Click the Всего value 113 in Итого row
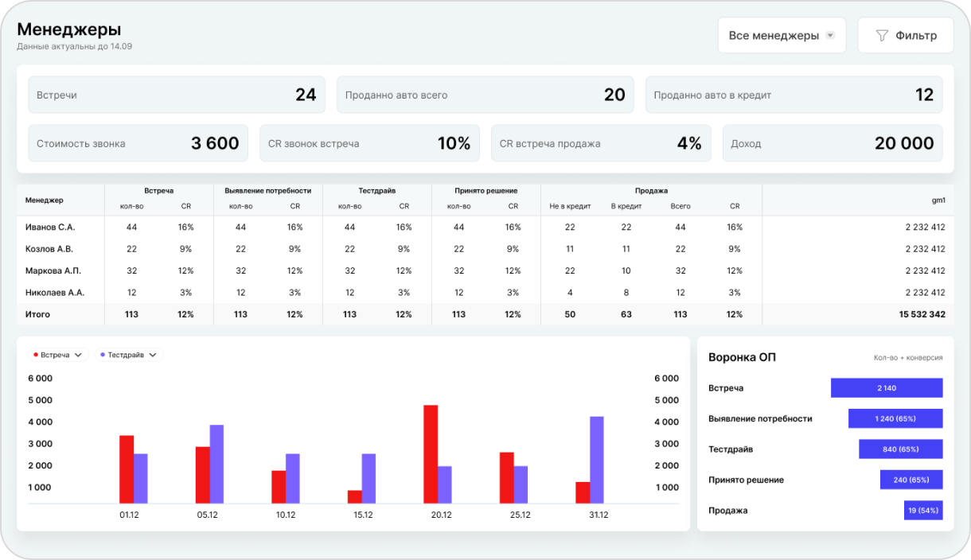The height and width of the screenshot is (560, 971). 680,314
